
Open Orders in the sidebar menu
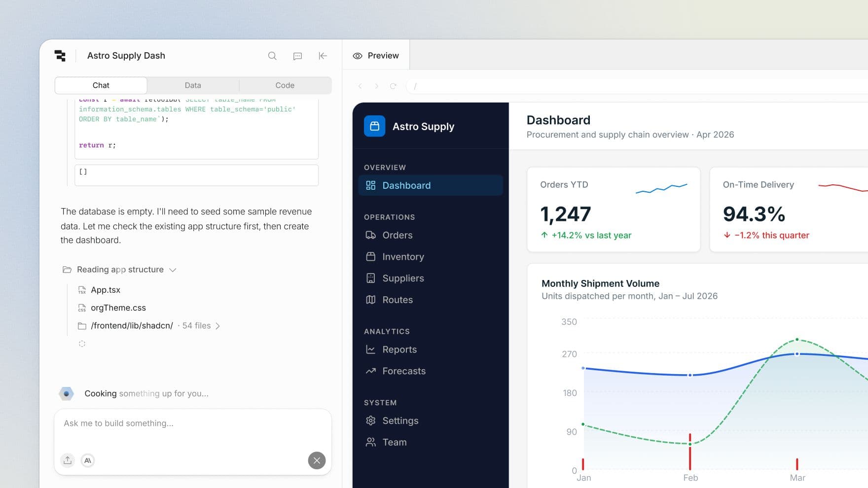tap(431, 235)
